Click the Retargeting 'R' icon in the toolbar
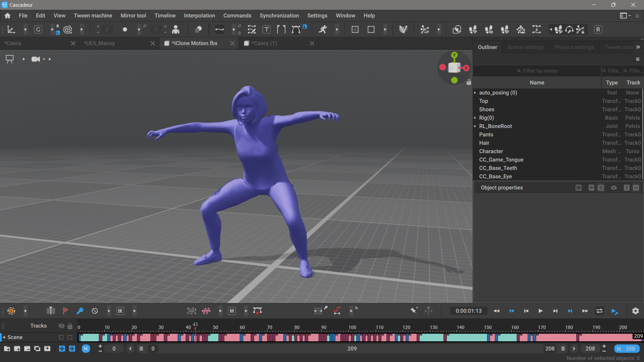 598,29
